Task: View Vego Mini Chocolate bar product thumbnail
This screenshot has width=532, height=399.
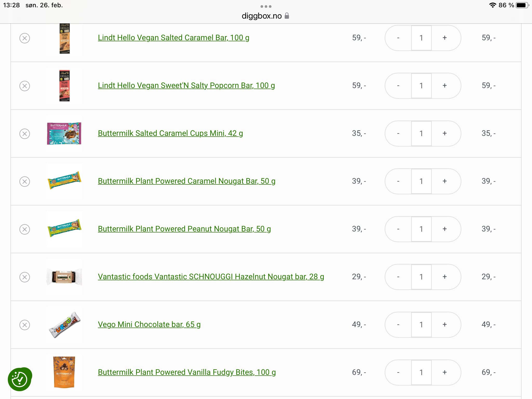Action: point(64,325)
